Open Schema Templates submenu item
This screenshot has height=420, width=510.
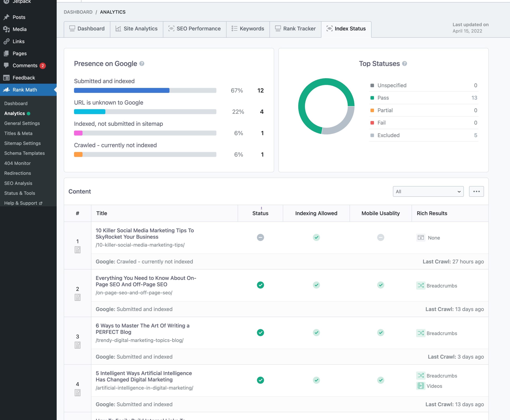coord(24,153)
